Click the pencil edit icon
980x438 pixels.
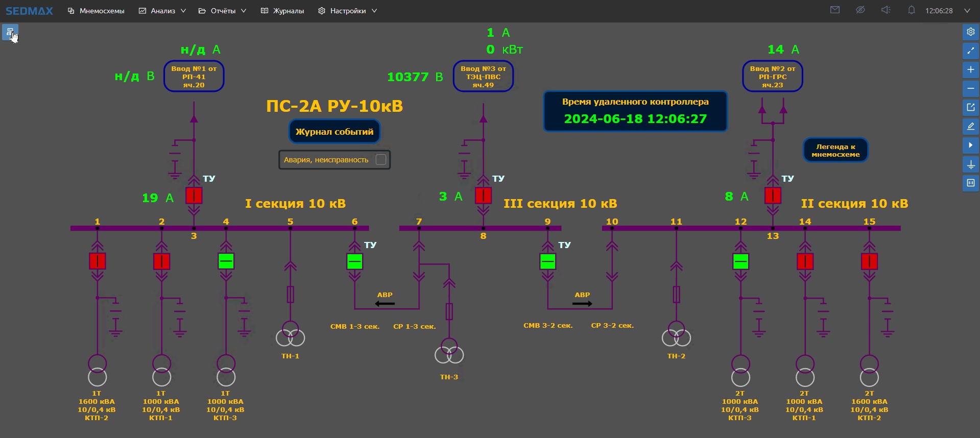pyautogui.click(x=970, y=126)
